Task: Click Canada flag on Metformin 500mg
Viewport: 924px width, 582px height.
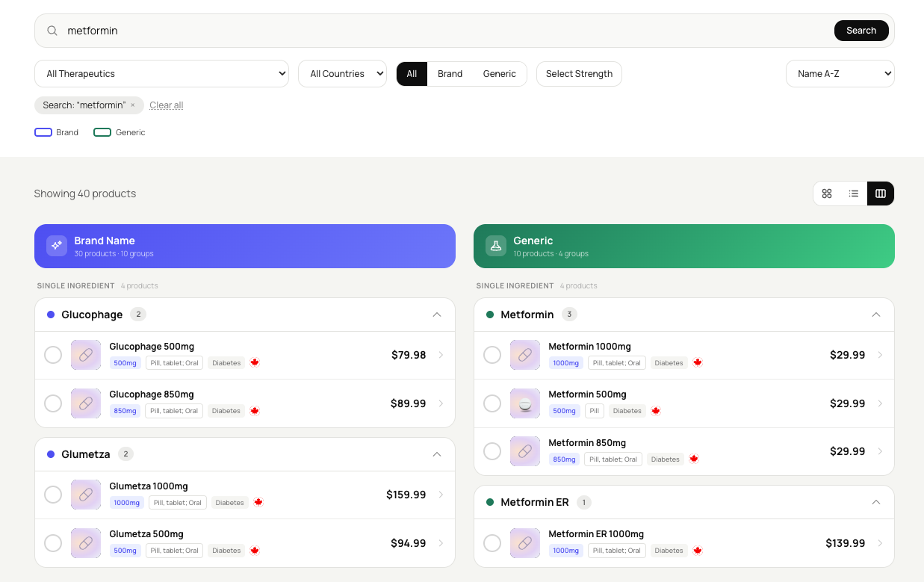Action: (x=656, y=411)
